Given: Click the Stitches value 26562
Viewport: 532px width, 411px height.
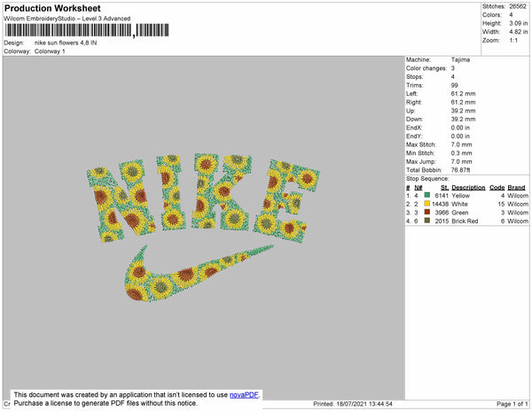Looking at the screenshot, I should pyautogui.click(x=518, y=6).
